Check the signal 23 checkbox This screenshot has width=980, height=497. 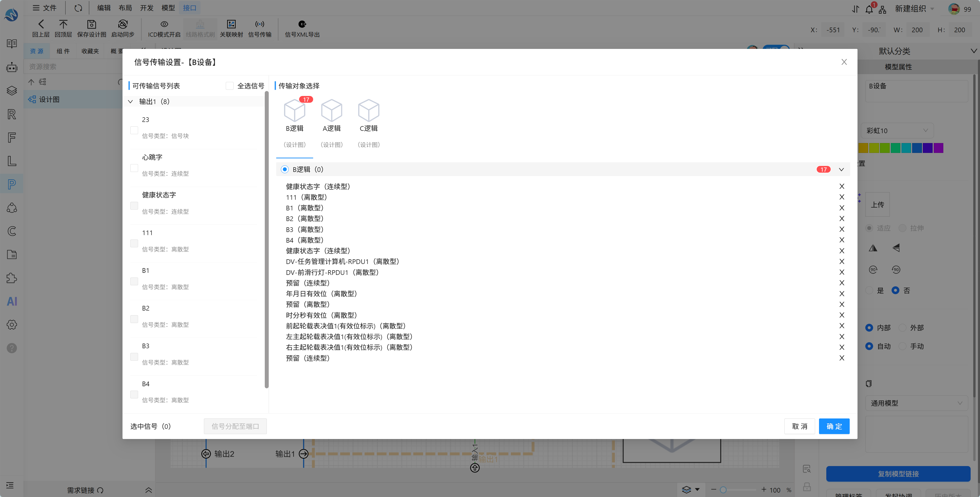[x=134, y=130]
